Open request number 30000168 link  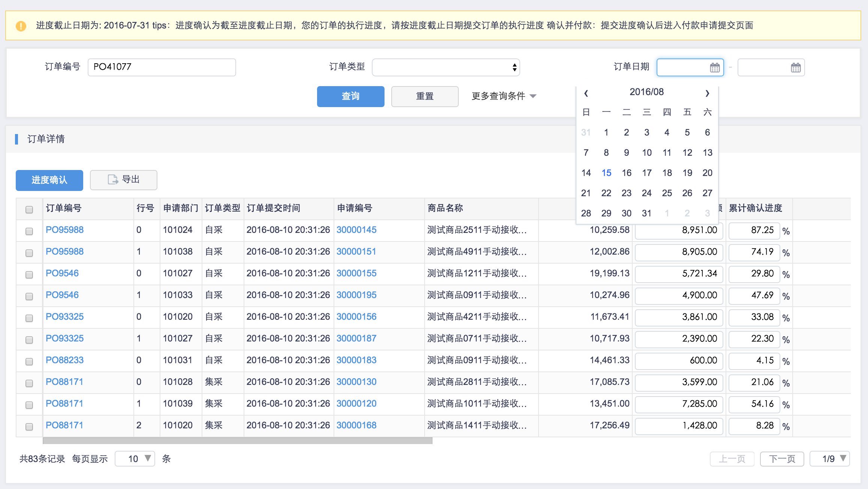(x=356, y=425)
